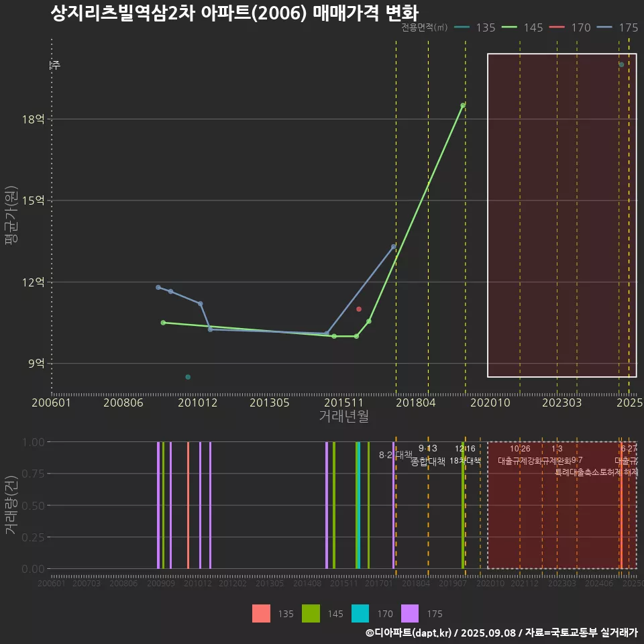Click the 135 line marker in top legend

click(462, 28)
